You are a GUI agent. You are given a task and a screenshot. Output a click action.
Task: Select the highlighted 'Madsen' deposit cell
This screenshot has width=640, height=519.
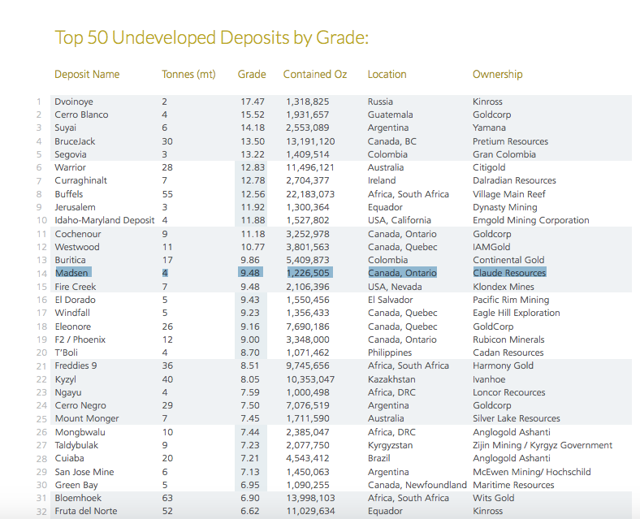click(x=72, y=273)
